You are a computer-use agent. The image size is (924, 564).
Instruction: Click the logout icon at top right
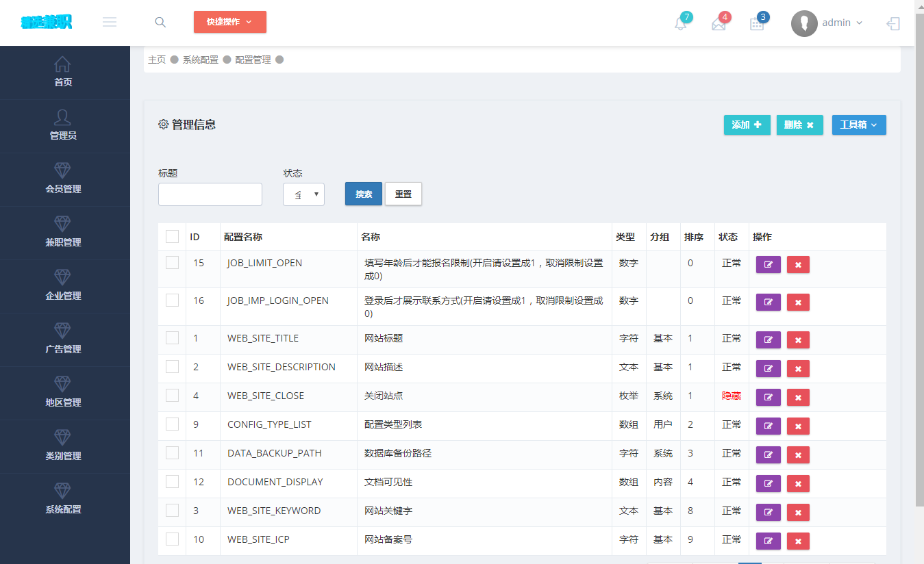(893, 23)
